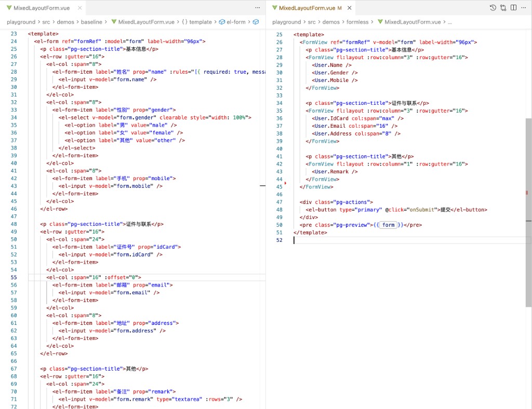Viewport: 532px width, 409px height.
Task: Click '<template>' on left editor line 23
Action: [x=43, y=34]
